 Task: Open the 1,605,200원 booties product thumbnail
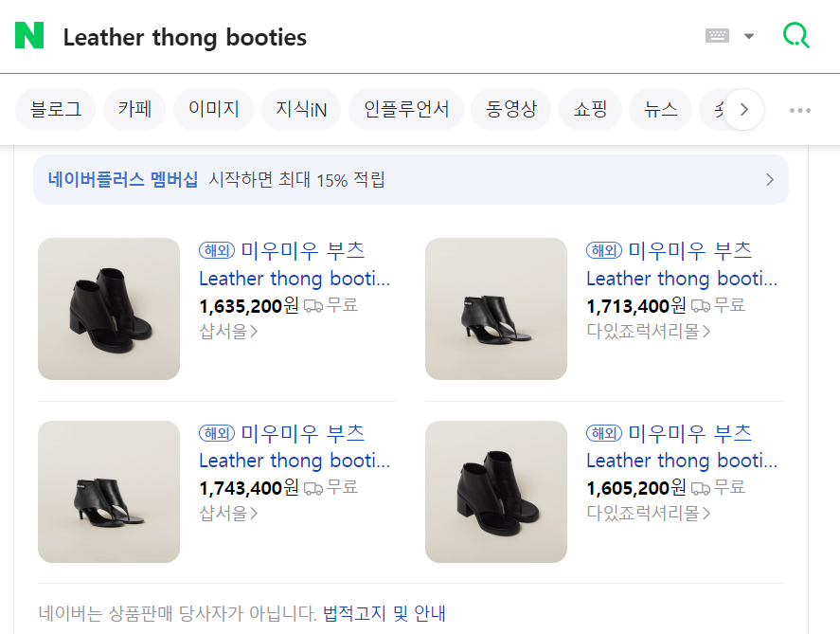click(496, 492)
